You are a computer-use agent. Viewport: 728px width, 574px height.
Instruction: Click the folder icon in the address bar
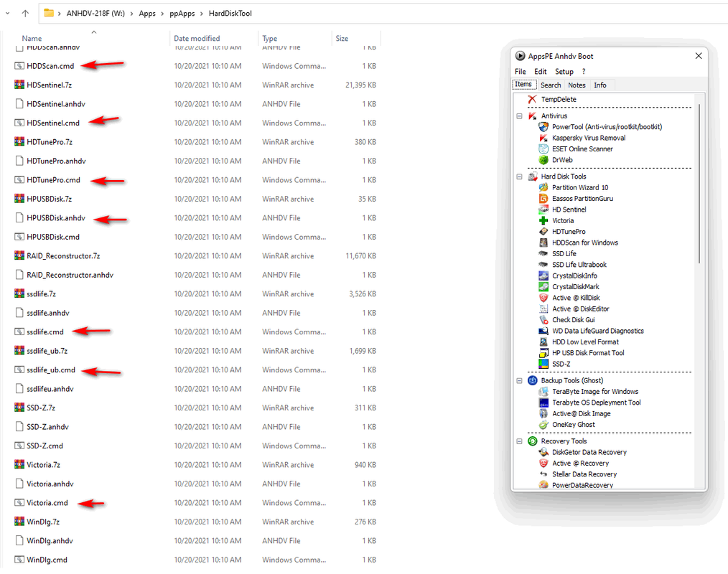point(49,13)
